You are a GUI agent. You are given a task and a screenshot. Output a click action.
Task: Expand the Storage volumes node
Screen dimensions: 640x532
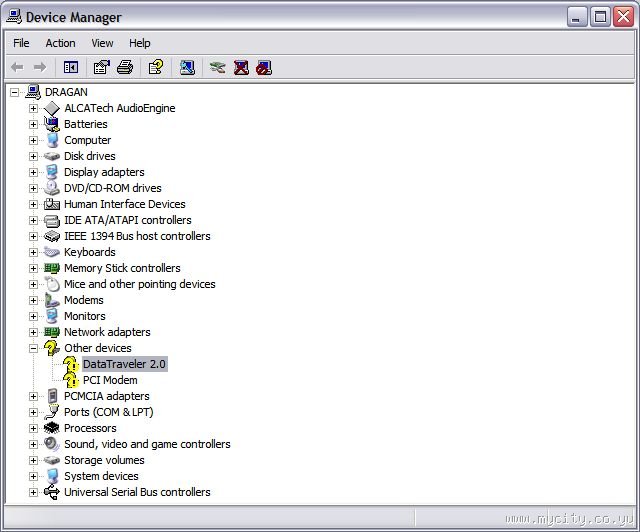click(x=33, y=460)
